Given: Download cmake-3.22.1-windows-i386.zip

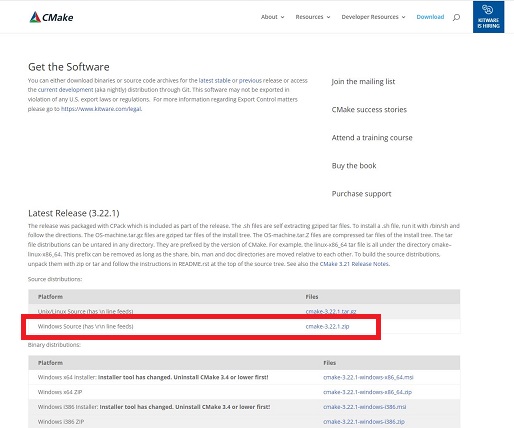Looking at the screenshot, I should point(364,422).
